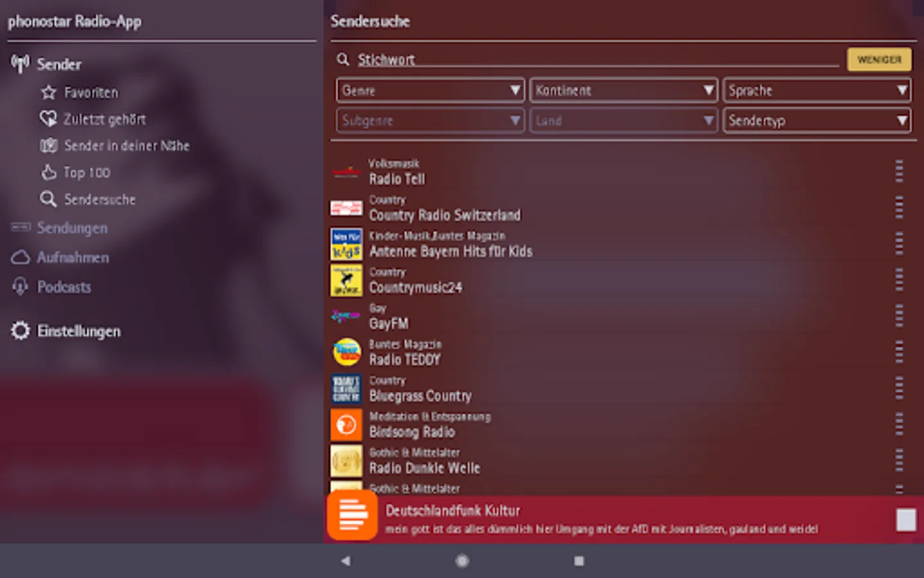The image size is (924, 578).
Task: Click the Birdsong Radio station logo
Action: pyautogui.click(x=346, y=425)
